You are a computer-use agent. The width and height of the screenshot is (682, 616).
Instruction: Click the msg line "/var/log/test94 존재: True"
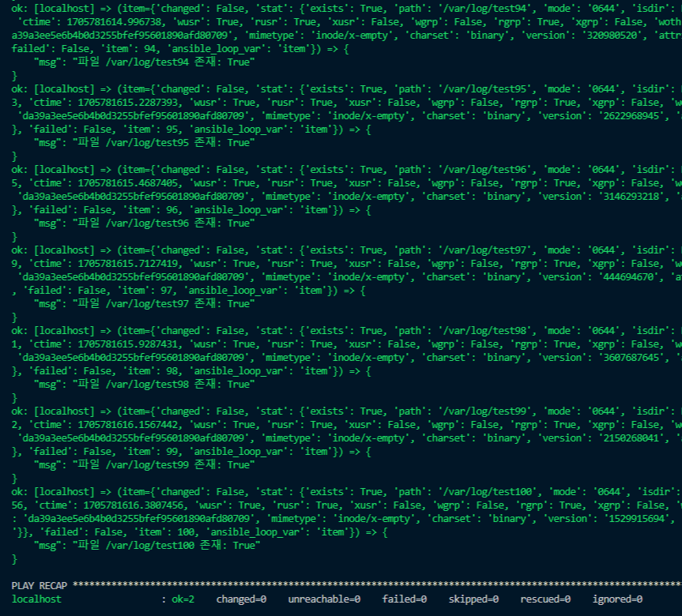(x=144, y=62)
